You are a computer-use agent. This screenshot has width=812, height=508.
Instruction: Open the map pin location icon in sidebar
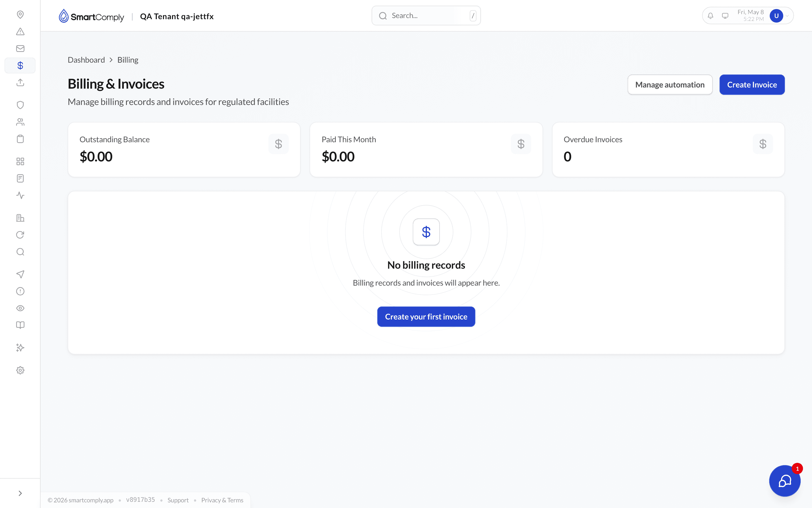click(20, 14)
